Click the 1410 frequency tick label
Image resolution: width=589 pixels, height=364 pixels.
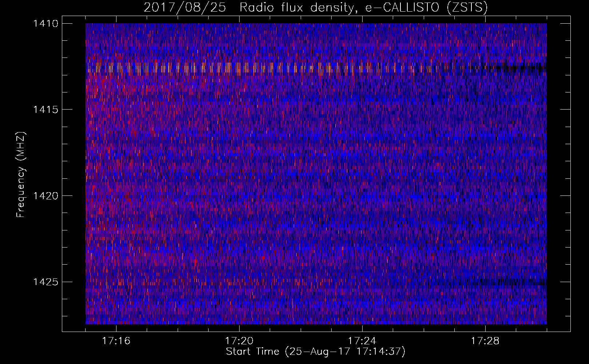tap(46, 24)
